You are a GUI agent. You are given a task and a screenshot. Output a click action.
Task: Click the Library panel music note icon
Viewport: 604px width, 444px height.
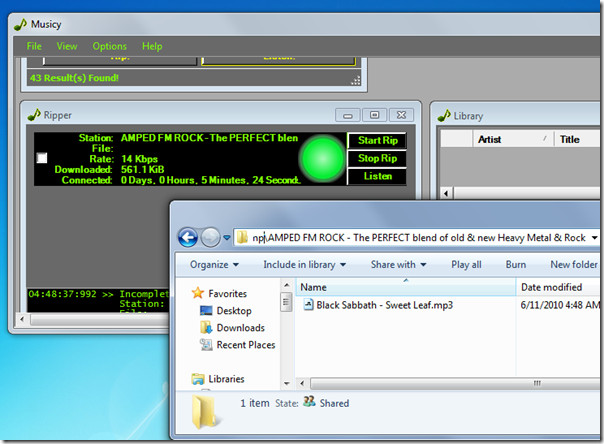pyautogui.click(x=444, y=116)
